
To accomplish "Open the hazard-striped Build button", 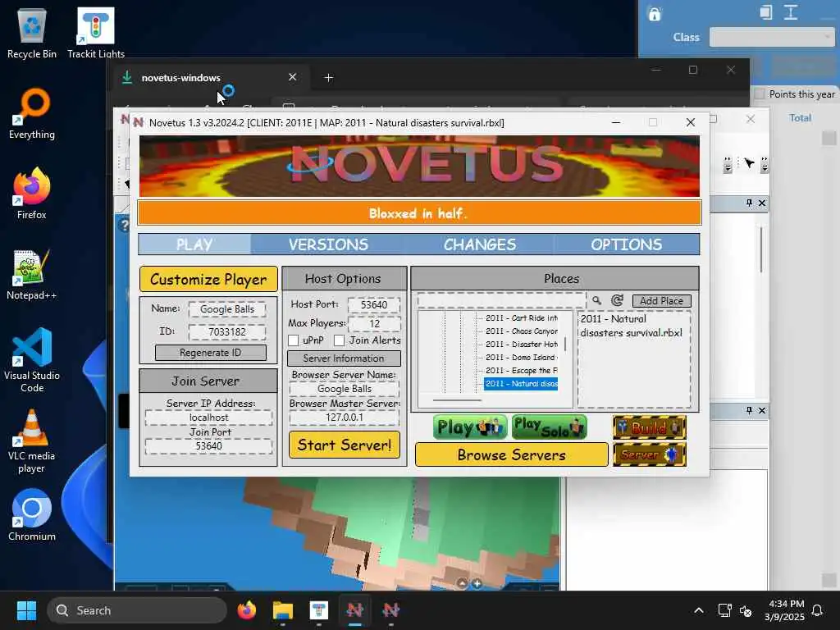I will (x=650, y=427).
